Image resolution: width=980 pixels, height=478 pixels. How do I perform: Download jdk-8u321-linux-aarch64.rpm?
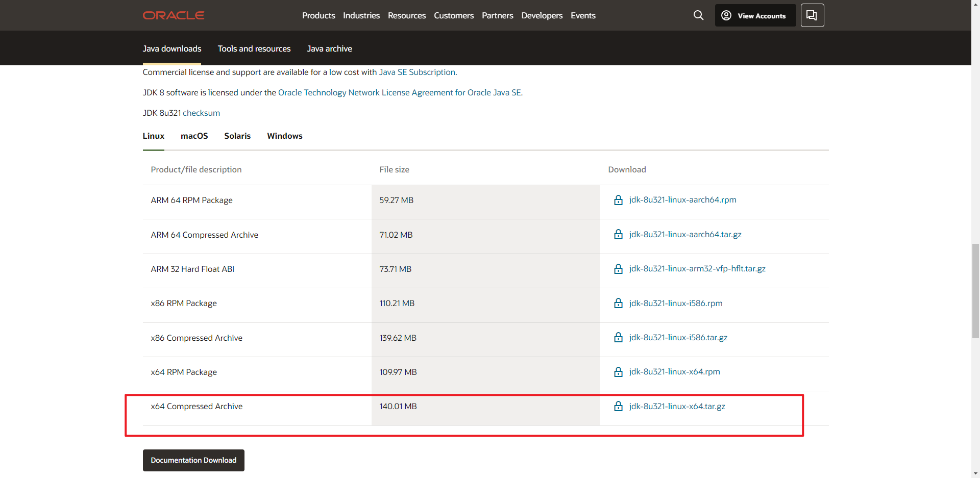click(682, 199)
